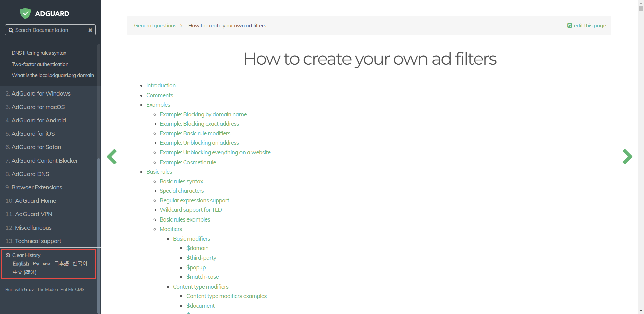This screenshot has height=314, width=644.
Task: Switch language to Русский
Action: 41,264
